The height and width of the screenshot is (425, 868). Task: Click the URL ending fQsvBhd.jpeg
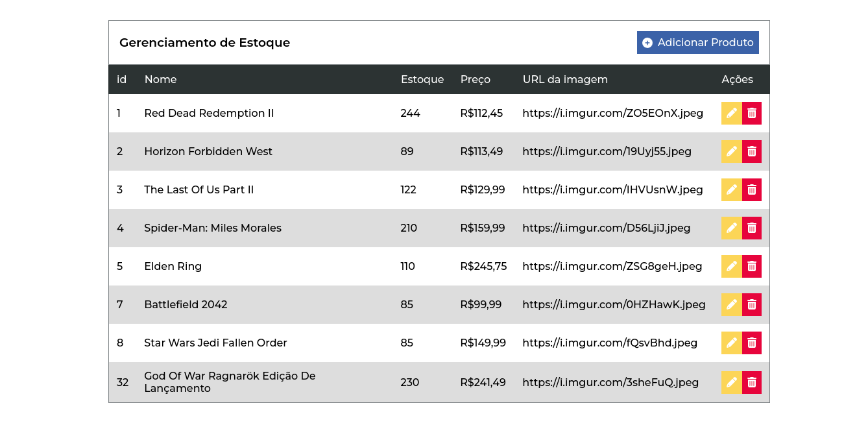[610, 343]
